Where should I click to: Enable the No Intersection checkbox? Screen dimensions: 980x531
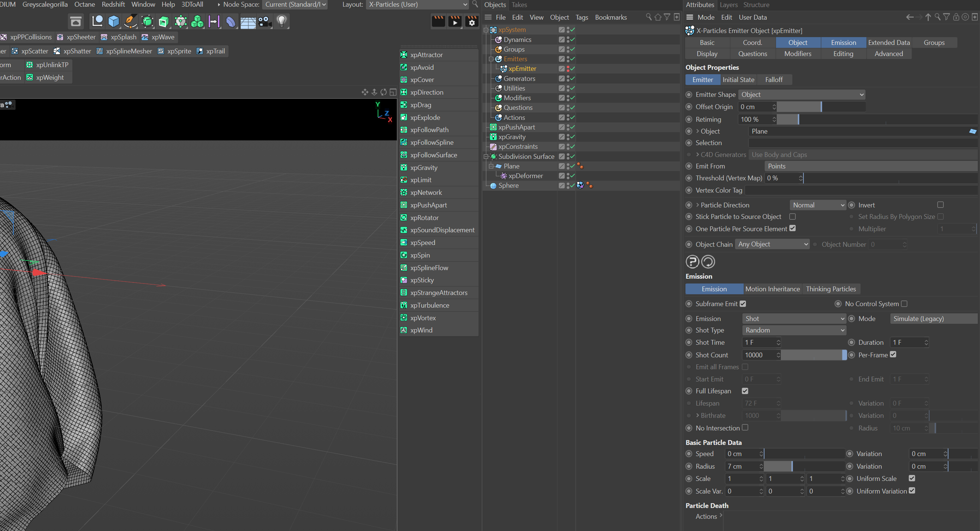(x=745, y=427)
